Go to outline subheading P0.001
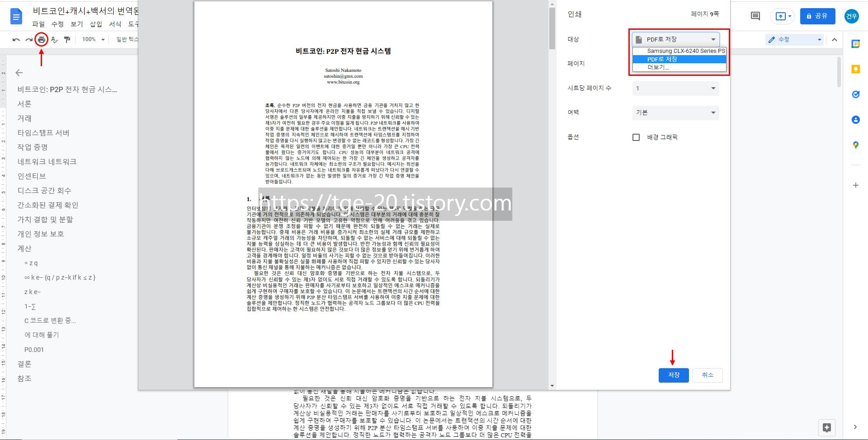Screen dimensions: 868x440 tap(34, 350)
